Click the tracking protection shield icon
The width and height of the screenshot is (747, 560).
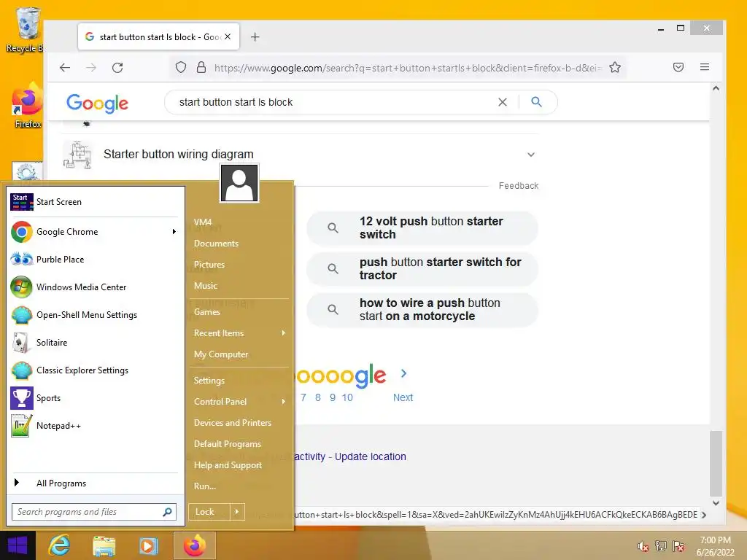click(181, 68)
